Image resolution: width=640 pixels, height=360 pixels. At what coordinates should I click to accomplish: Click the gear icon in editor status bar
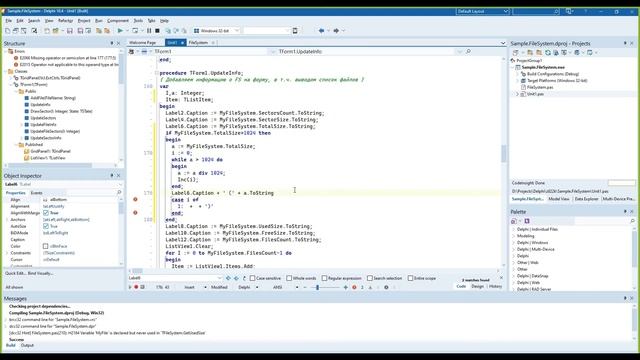386,287
